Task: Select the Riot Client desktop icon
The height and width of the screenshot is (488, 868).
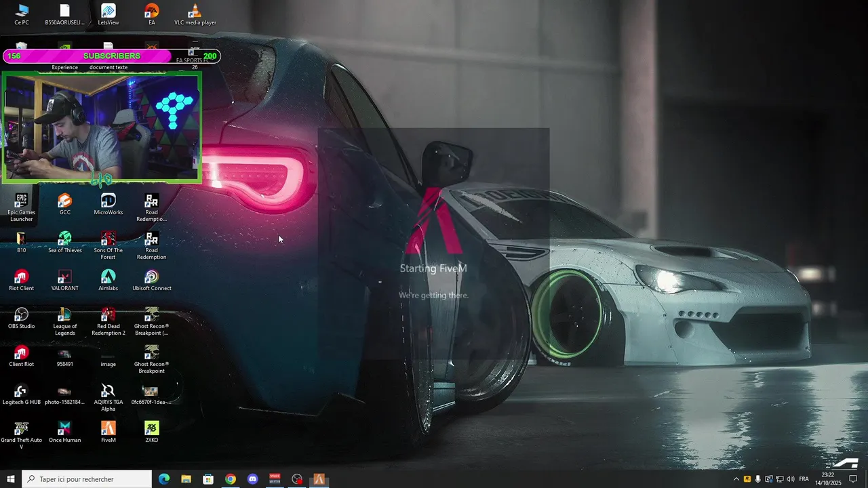Action: [22, 280]
